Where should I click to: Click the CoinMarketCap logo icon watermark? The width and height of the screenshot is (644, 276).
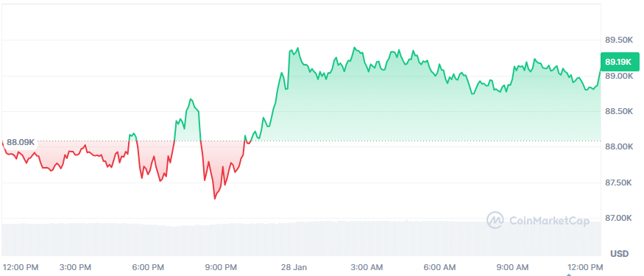click(495, 220)
